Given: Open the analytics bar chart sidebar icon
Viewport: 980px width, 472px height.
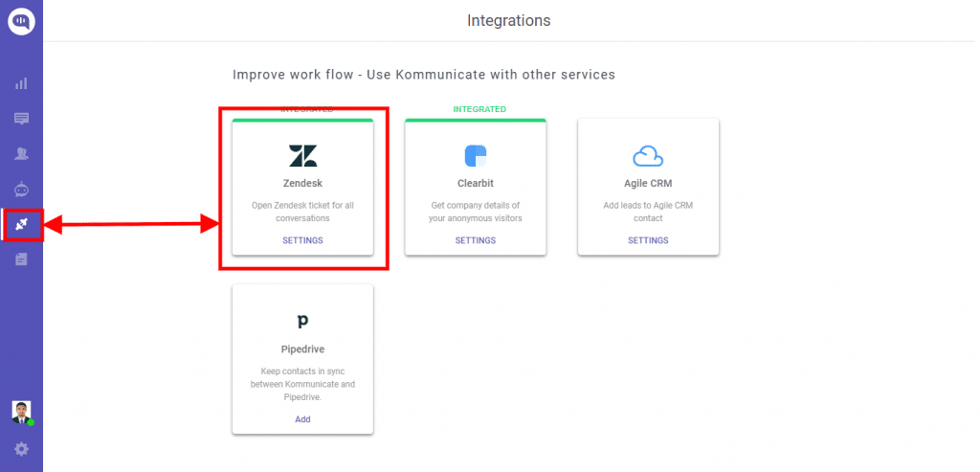Looking at the screenshot, I should (x=21, y=83).
